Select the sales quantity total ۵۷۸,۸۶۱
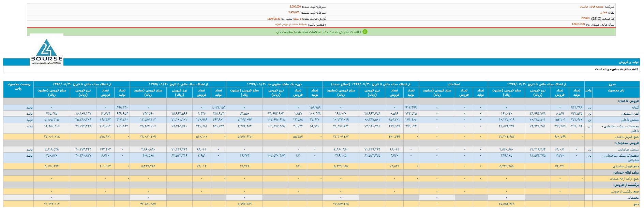 (x=105, y=137)
